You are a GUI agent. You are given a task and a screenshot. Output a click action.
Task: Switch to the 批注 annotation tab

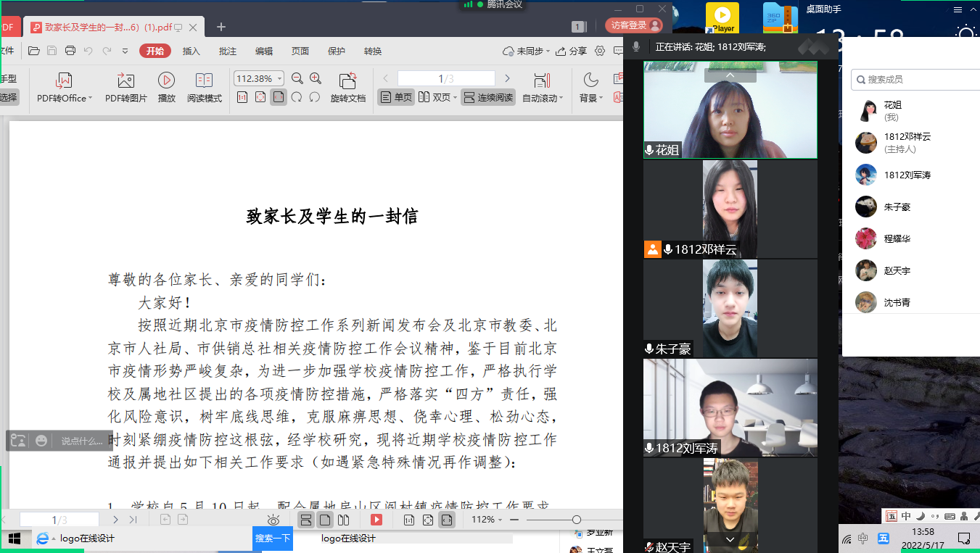(228, 51)
